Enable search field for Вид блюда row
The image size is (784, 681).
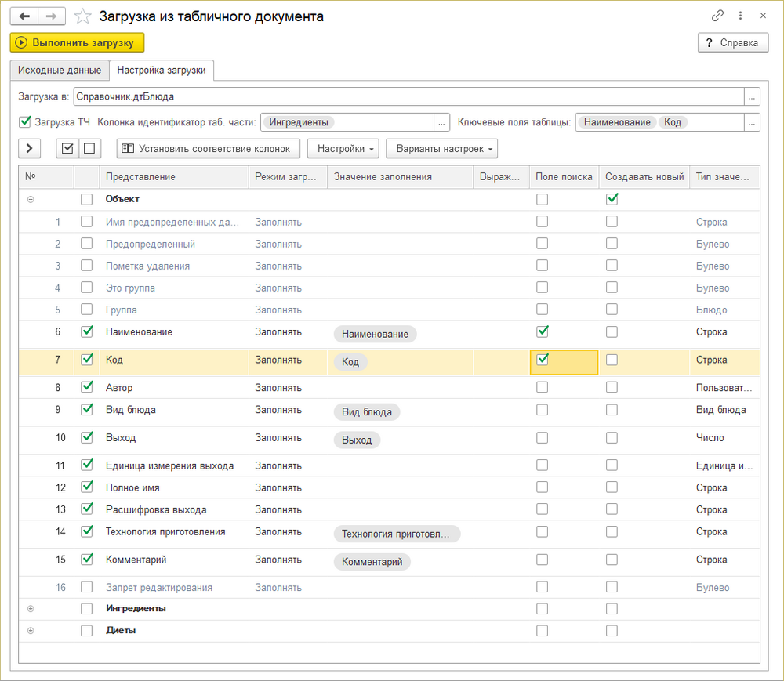(x=542, y=409)
